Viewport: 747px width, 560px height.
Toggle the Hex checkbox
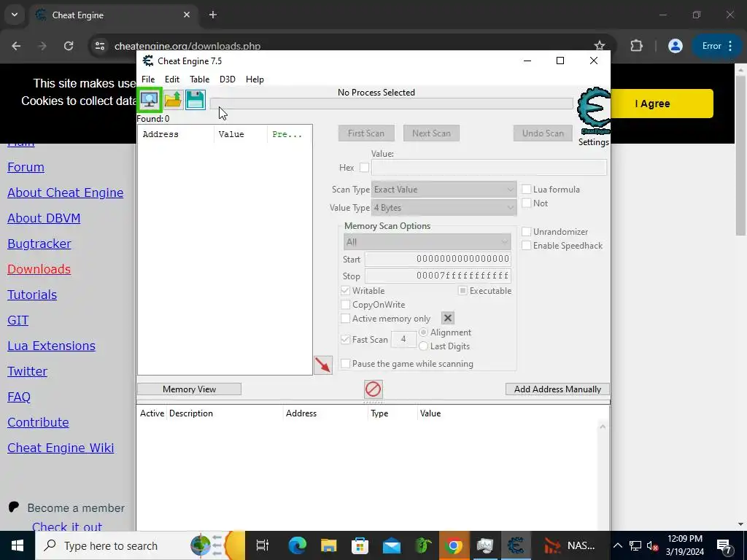365,168
